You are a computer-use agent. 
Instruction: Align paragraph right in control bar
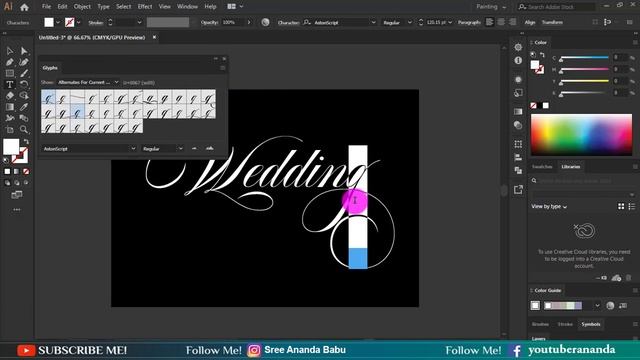point(512,22)
